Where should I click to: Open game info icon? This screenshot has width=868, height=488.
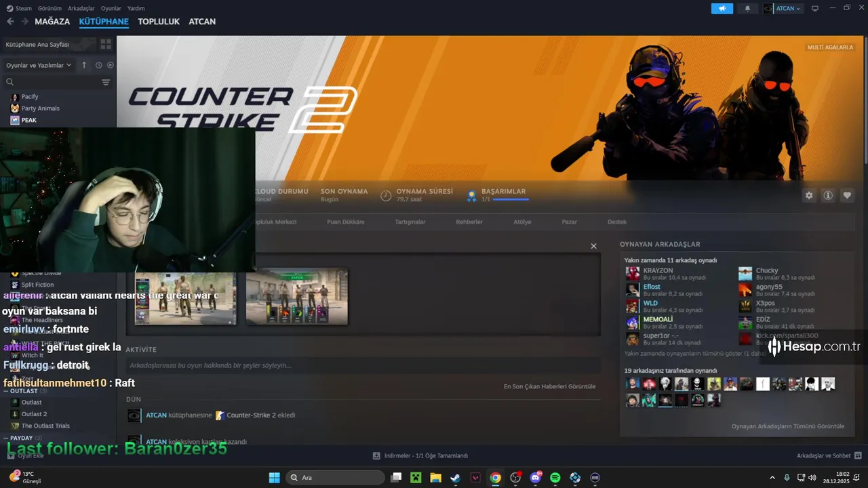(x=828, y=195)
